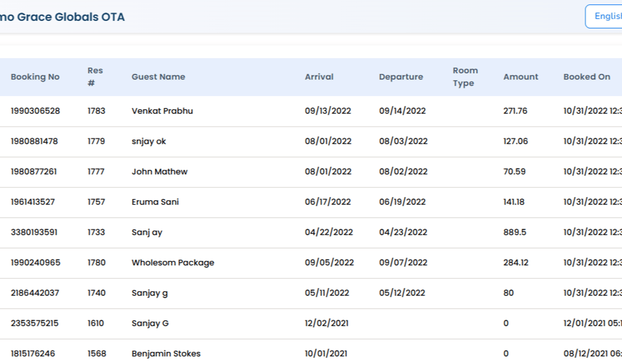Click departure date 06/19/2022
The image size is (622, 364).
click(402, 202)
